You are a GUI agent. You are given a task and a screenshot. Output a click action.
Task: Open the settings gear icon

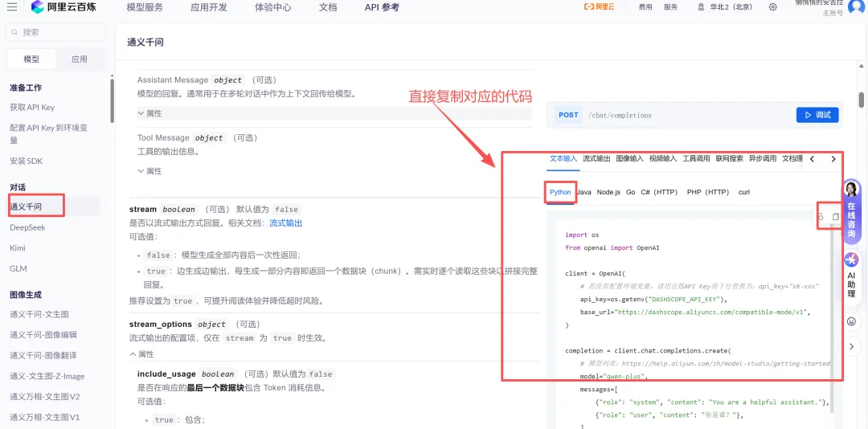click(x=773, y=7)
